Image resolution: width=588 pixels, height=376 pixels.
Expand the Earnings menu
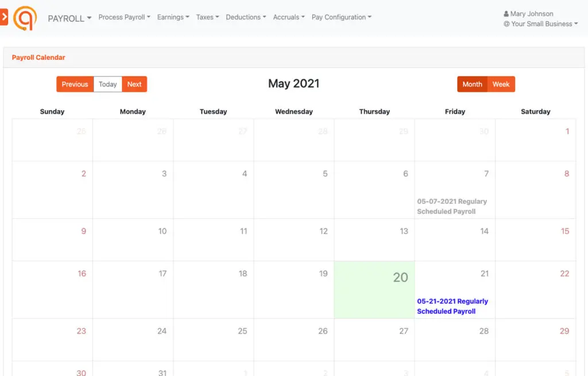(173, 17)
